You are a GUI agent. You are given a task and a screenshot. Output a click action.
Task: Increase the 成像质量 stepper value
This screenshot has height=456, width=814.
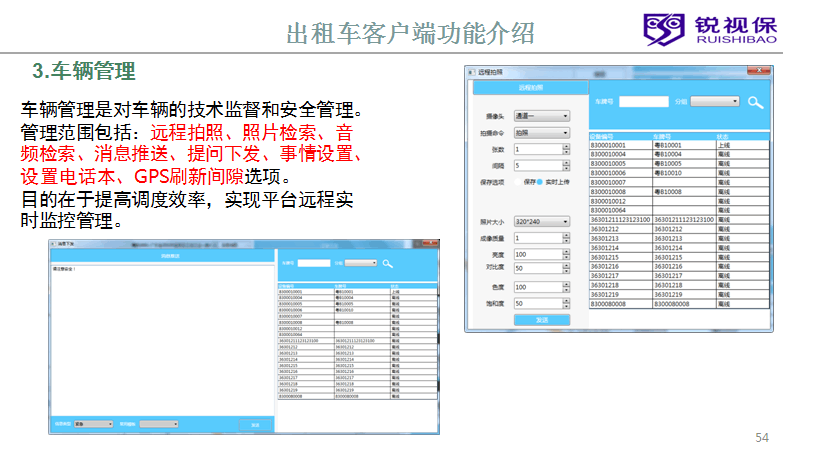tap(566, 235)
